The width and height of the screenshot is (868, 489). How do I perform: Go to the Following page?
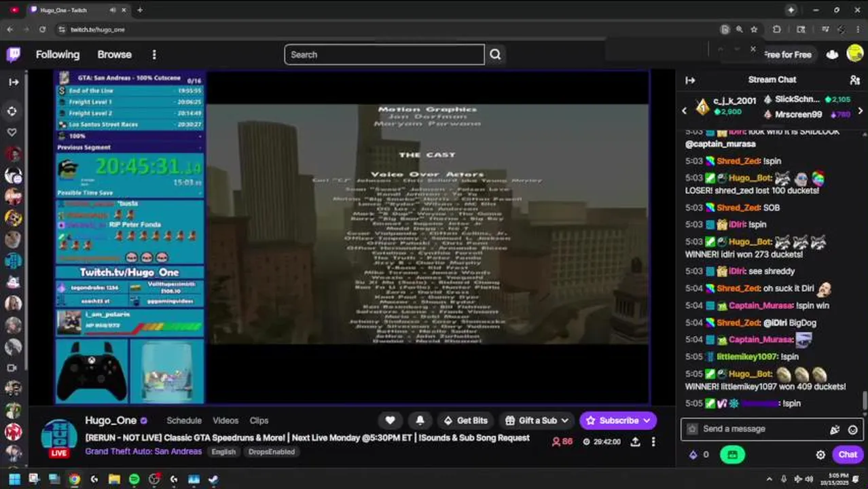click(58, 54)
